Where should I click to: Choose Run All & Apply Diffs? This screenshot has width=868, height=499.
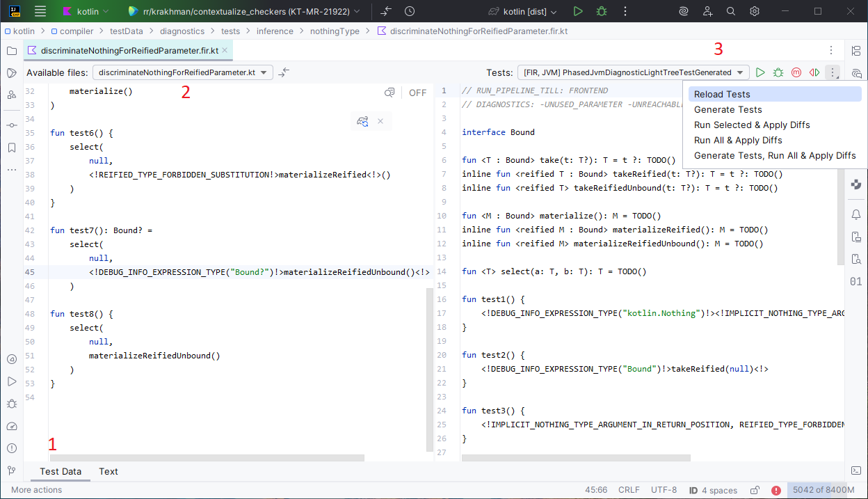(x=775, y=140)
